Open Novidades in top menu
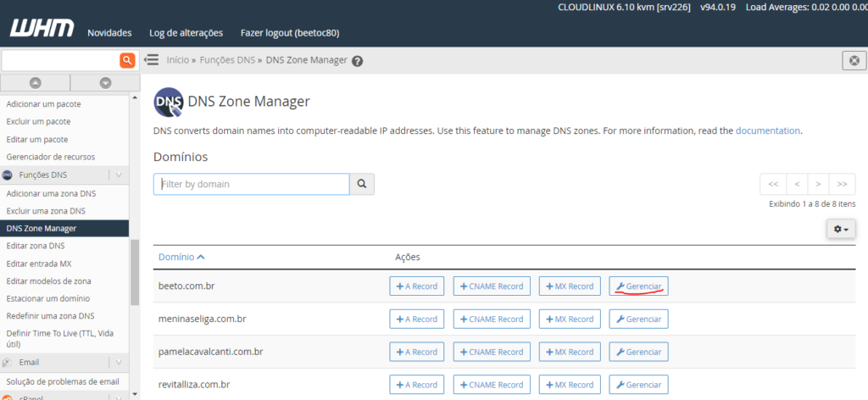This screenshot has width=868, height=400. click(109, 33)
